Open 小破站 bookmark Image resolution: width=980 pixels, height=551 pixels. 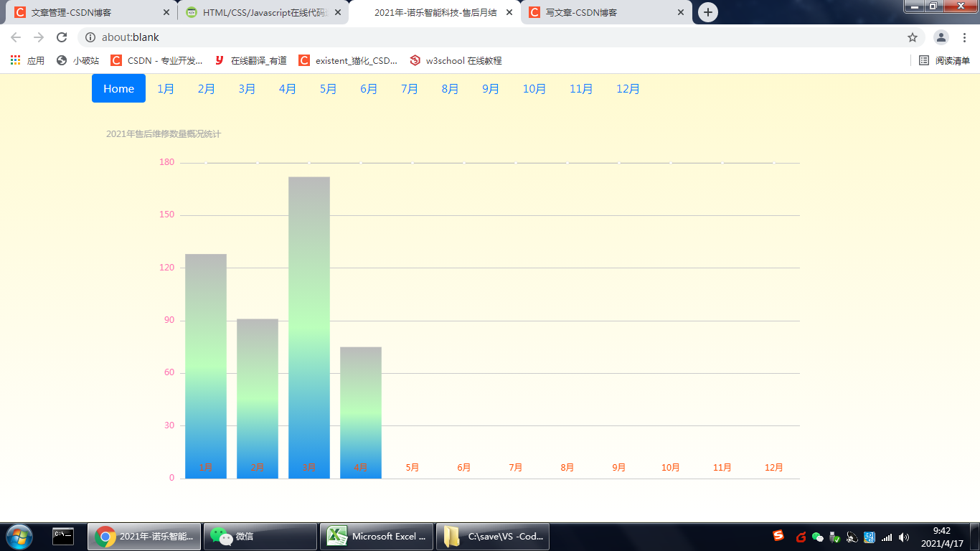(77, 61)
